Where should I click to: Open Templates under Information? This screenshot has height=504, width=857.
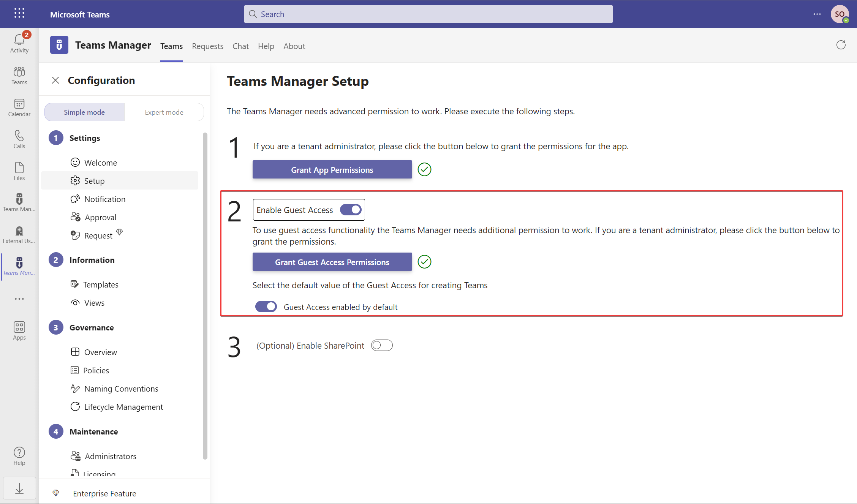[120, 284]
